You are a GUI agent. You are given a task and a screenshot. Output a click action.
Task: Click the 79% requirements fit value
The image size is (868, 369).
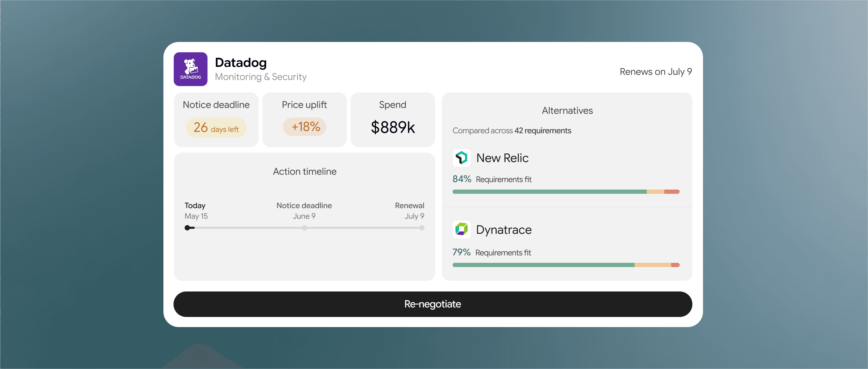pyautogui.click(x=461, y=252)
